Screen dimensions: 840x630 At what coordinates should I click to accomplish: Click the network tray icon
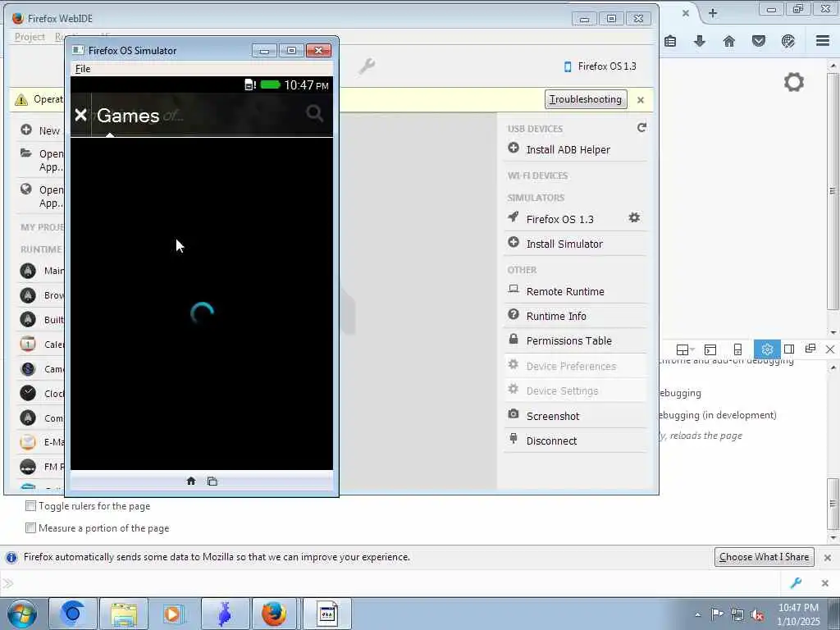click(x=737, y=615)
